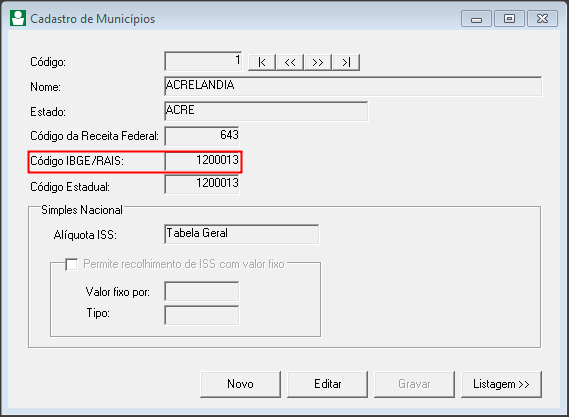Screen dimensions: 569x417
Task: Click the Gravar button
Action: point(414,384)
